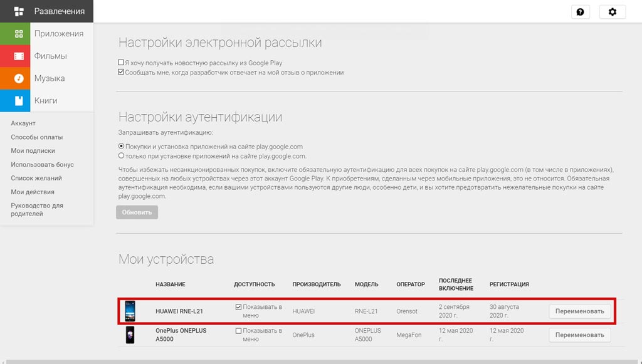Click the ДОСТУПНОСТЬ column header
The image size is (642, 364).
[x=255, y=284]
